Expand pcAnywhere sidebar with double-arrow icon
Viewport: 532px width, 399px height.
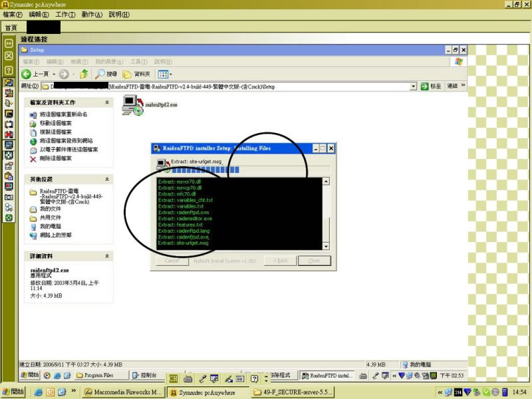[x=9, y=43]
